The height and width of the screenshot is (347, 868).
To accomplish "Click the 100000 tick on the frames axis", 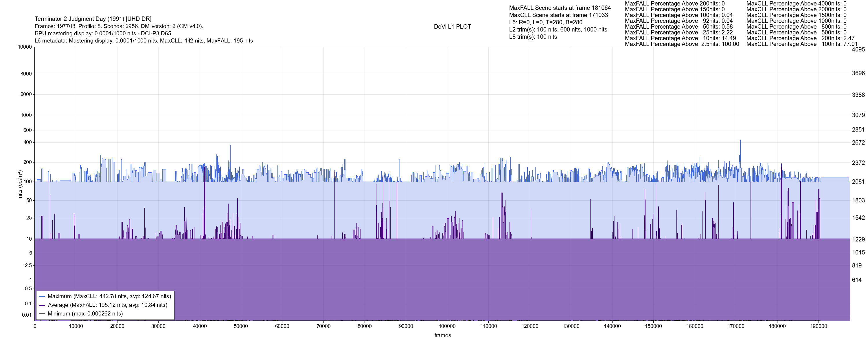I will pyautogui.click(x=447, y=326).
